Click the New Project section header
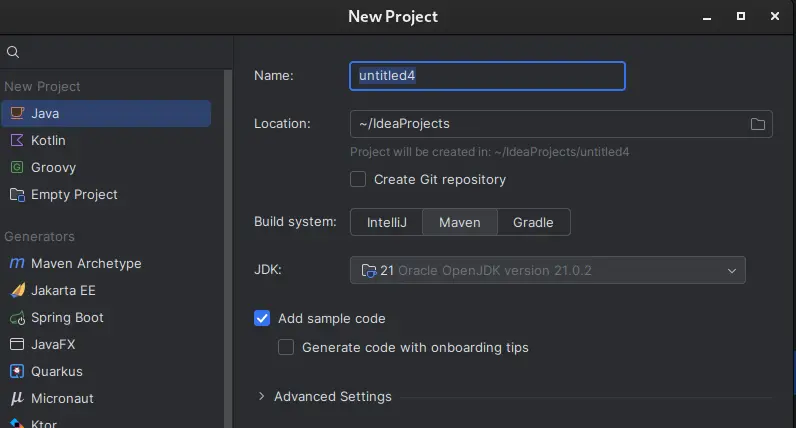 point(42,86)
